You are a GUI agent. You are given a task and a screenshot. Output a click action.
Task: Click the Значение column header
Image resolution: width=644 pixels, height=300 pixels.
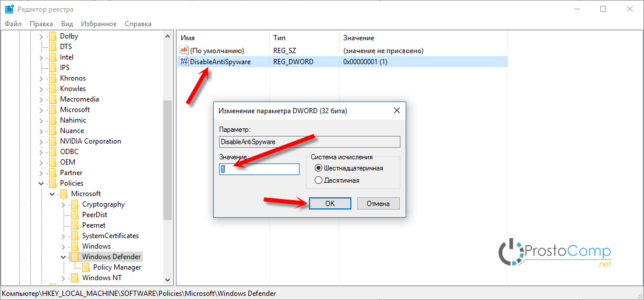pos(424,38)
